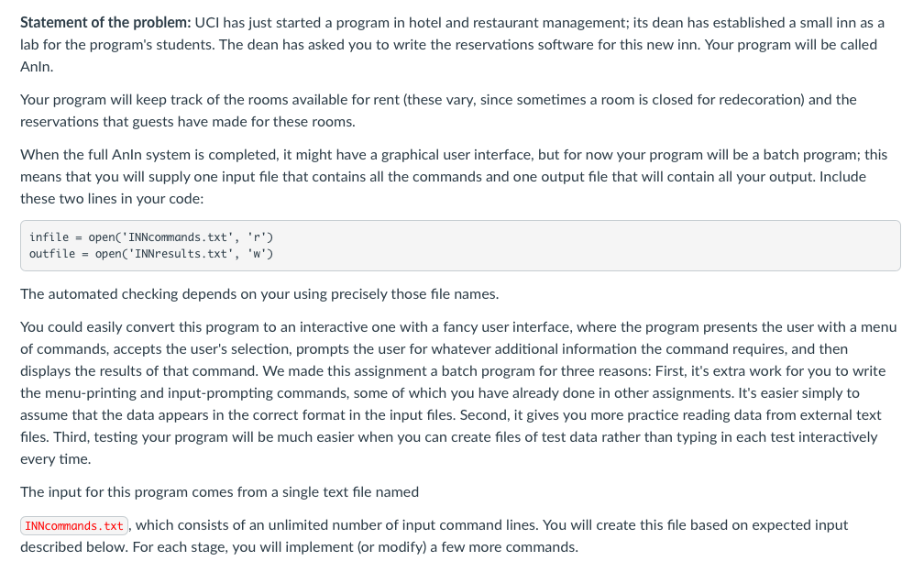Click the line "The input for this program comes from..."
Image resolution: width=924 pixels, height=572 pixels.
point(219,492)
